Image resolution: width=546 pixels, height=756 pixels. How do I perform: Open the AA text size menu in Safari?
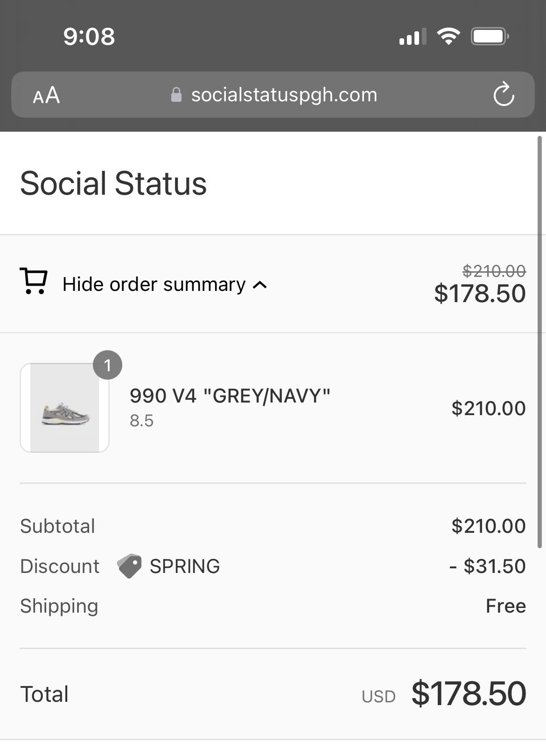click(47, 95)
